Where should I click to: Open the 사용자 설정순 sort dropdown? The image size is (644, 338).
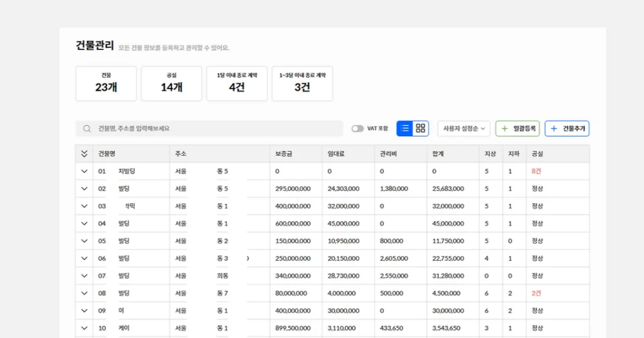(x=463, y=128)
